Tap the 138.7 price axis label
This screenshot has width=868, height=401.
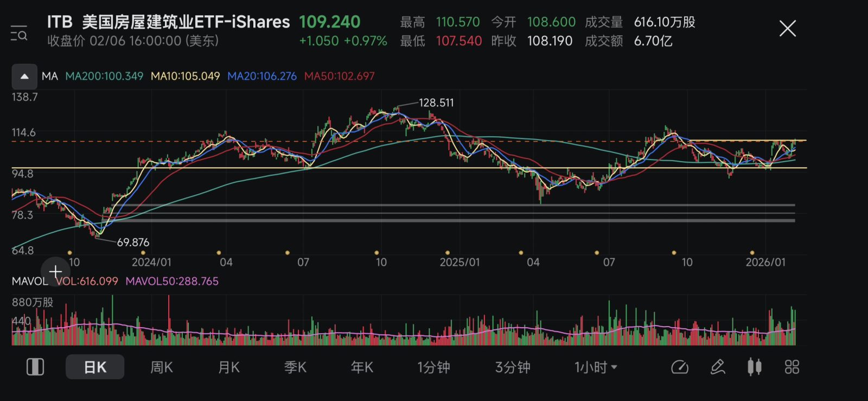tap(25, 97)
